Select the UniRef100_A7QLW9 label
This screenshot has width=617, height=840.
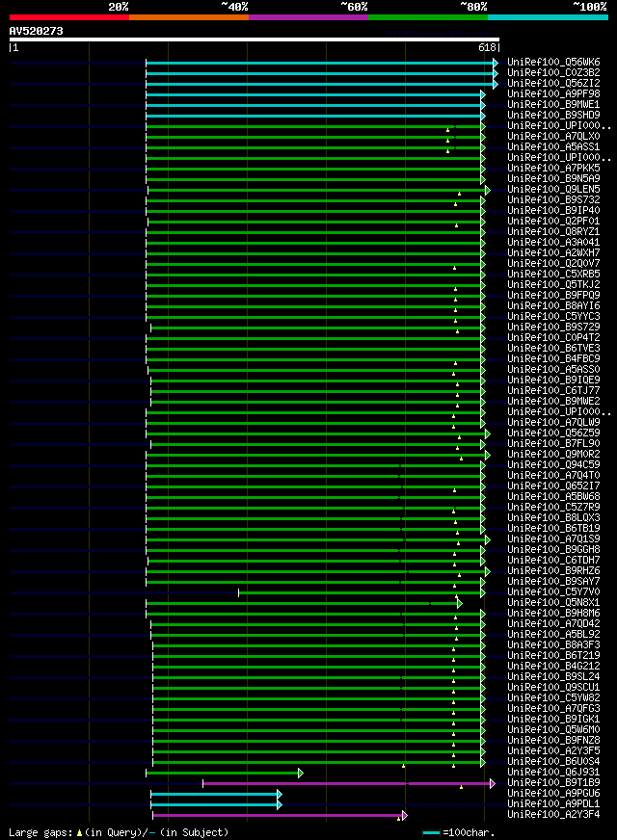point(553,423)
